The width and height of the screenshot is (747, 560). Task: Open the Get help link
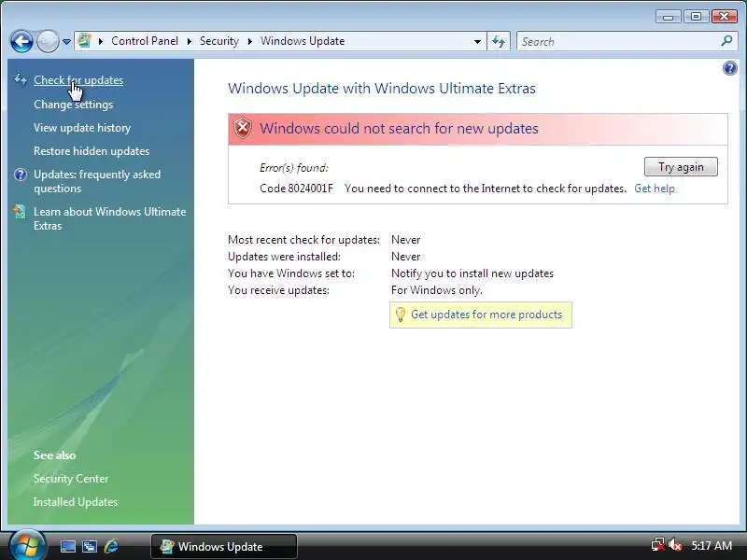(x=655, y=189)
